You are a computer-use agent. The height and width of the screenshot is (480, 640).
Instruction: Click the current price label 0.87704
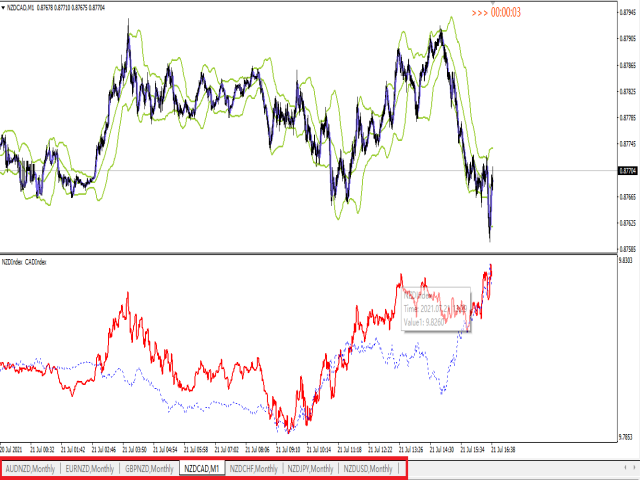(628, 171)
